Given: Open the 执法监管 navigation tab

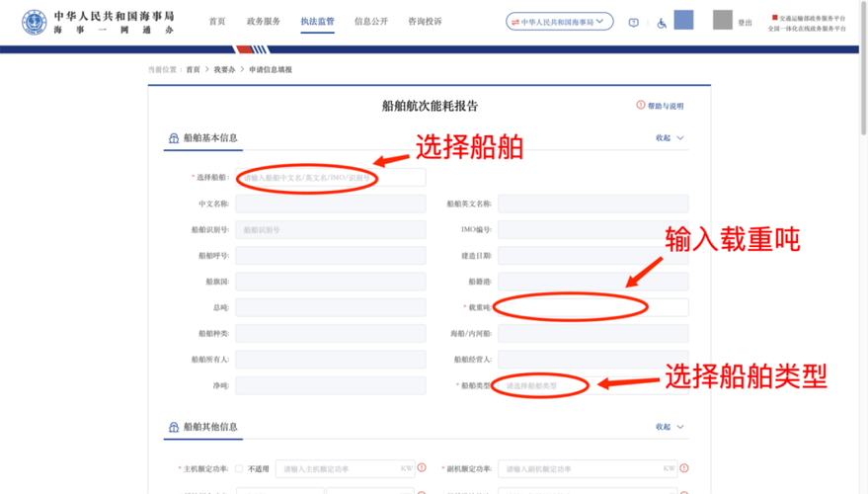Looking at the screenshot, I should [317, 21].
